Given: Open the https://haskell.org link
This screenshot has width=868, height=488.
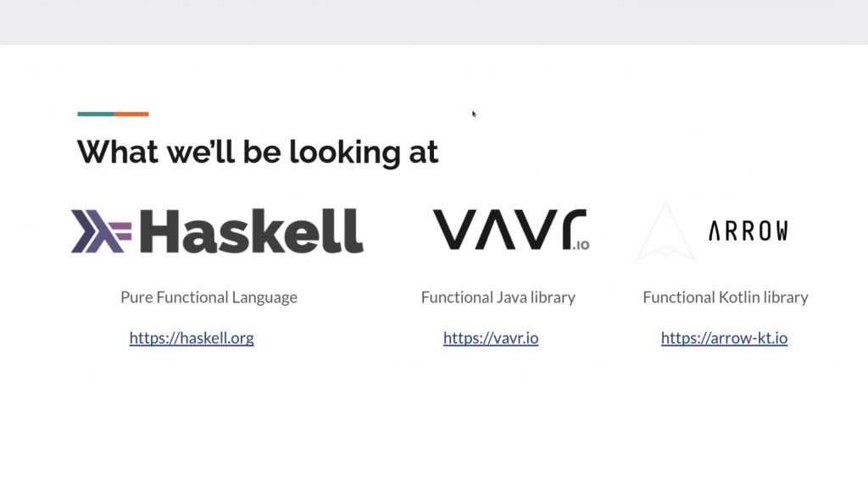Looking at the screenshot, I should pyautogui.click(x=192, y=338).
